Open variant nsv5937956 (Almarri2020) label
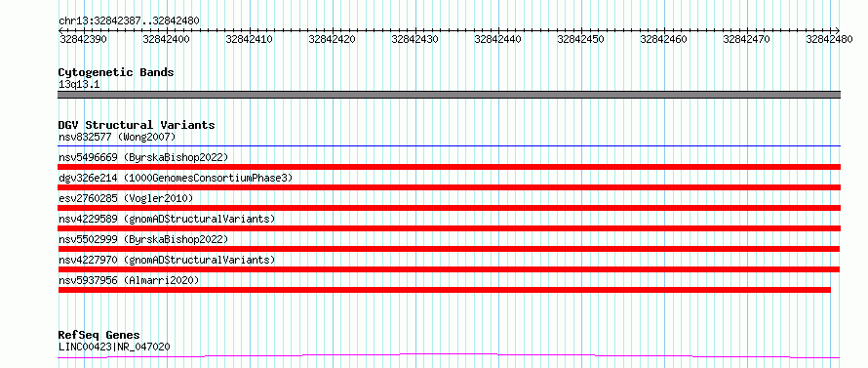868x368 pixels. point(129,280)
